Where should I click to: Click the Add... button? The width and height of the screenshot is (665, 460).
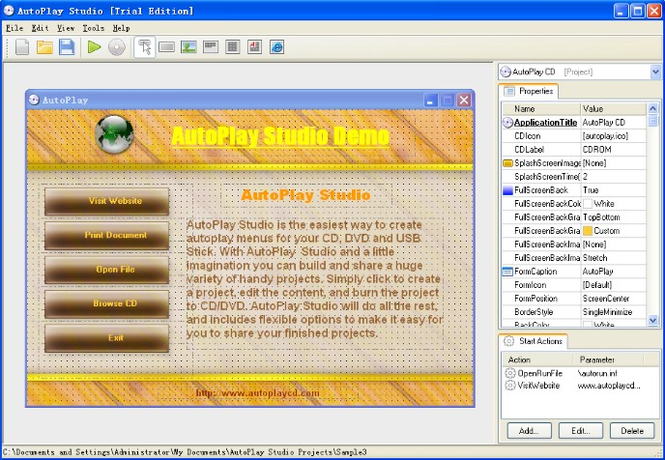[x=529, y=431]
